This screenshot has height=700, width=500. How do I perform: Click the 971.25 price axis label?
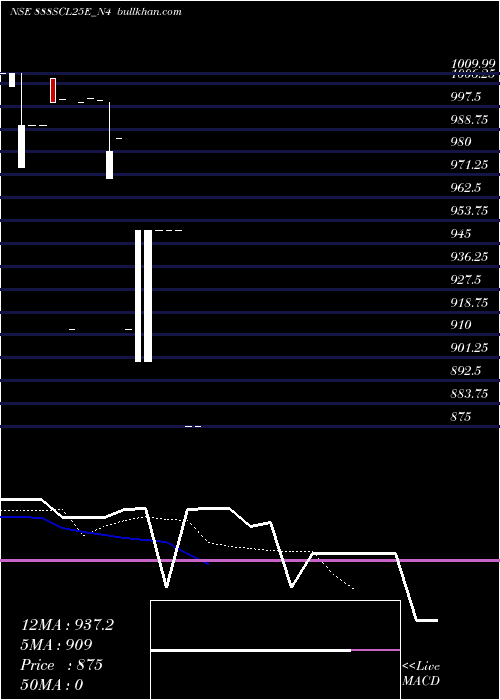tap(469, 165)
